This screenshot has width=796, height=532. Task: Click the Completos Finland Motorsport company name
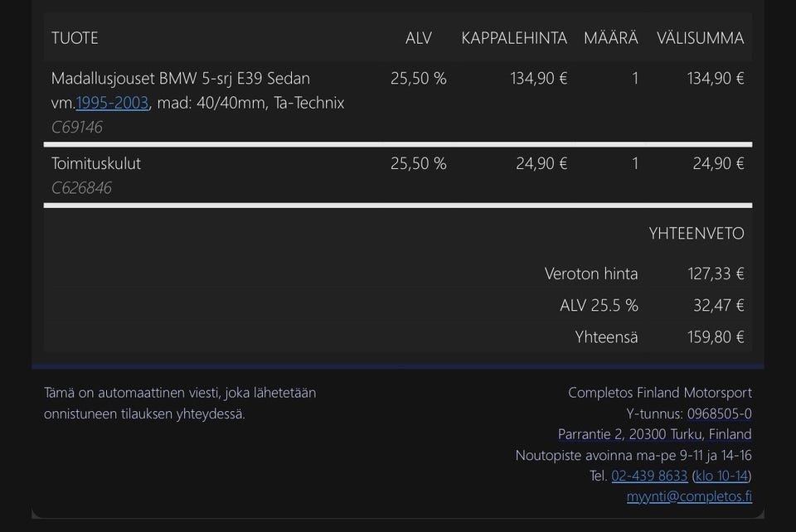[660, 393]
